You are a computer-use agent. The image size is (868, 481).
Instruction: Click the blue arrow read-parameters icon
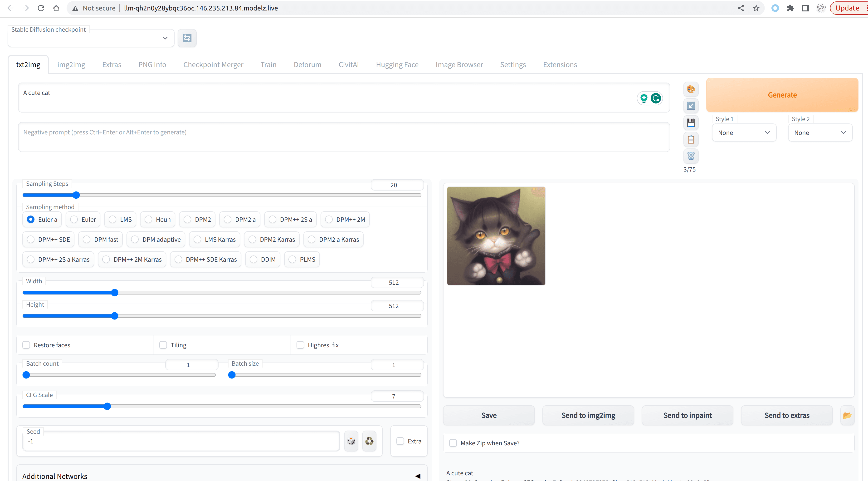[x=691, y=106]
